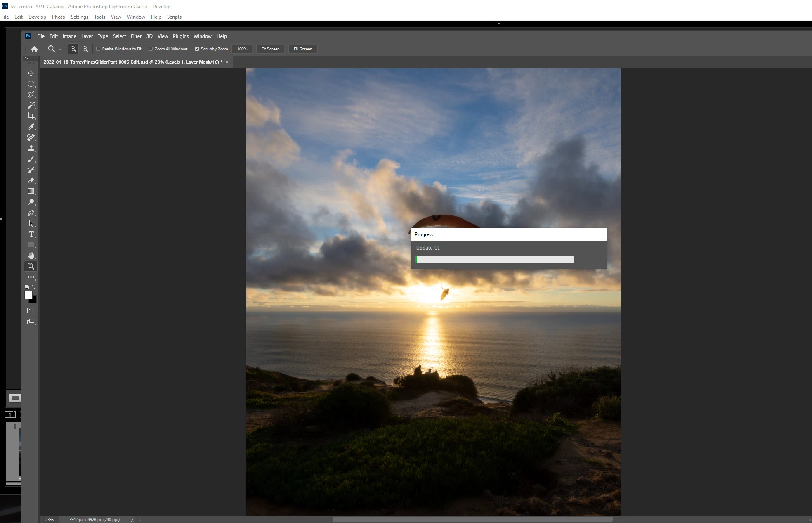The width and height of the screenshot is (812, 523).
Task: Choose the Zoom Out mode icon
Action: pos(85,49)
